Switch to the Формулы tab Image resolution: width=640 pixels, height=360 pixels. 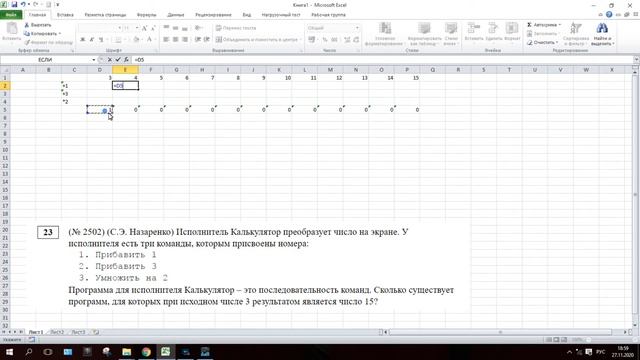coord(146,15)
